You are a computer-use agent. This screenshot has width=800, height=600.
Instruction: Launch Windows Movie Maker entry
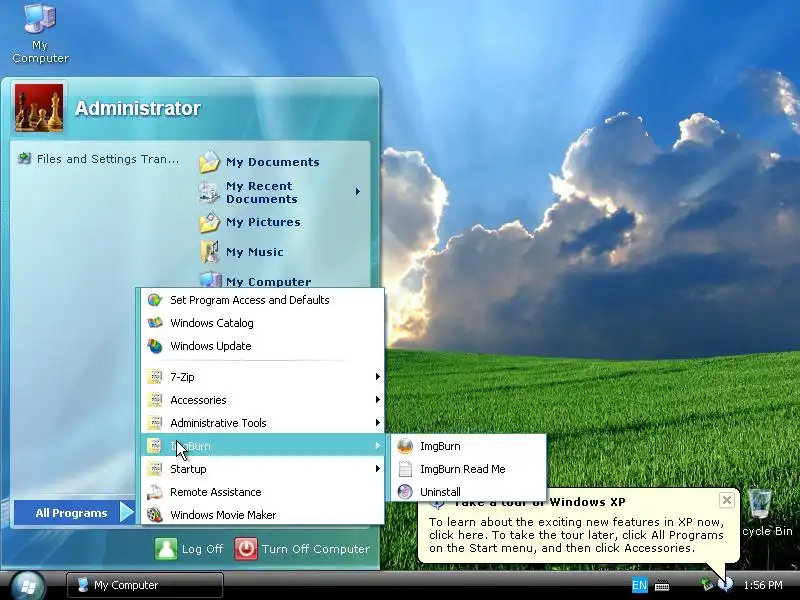pyautogui.click(x=262, y=515)
